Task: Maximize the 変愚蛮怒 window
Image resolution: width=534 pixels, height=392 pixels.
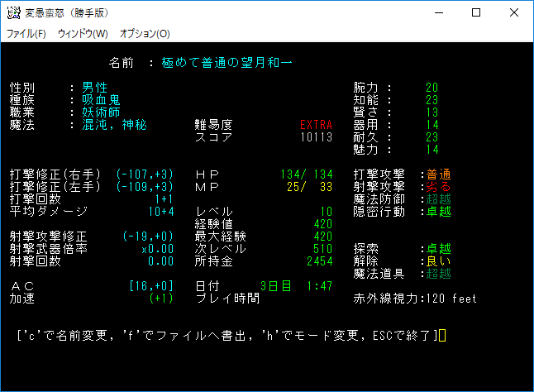Action: click(x=476, y=12)
